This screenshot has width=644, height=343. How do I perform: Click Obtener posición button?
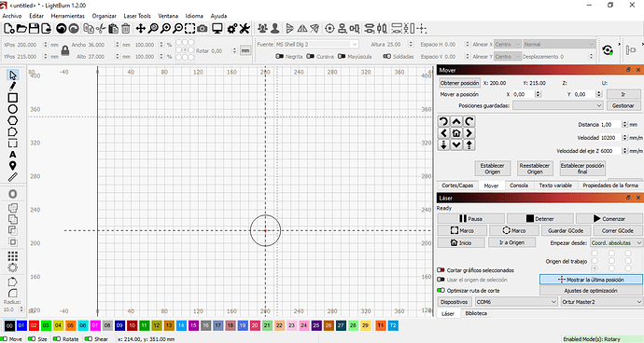[x=459, y=83]
